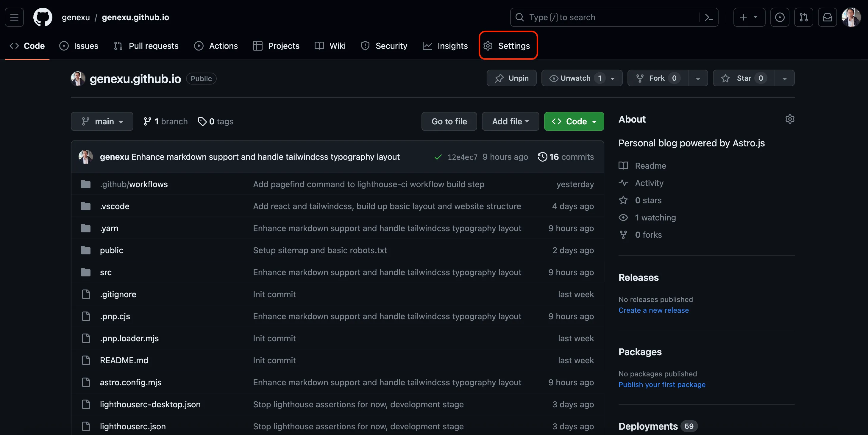Open the astro.config.mjs file
Viewport: 868px width, 435px height.
coord(130,382)
